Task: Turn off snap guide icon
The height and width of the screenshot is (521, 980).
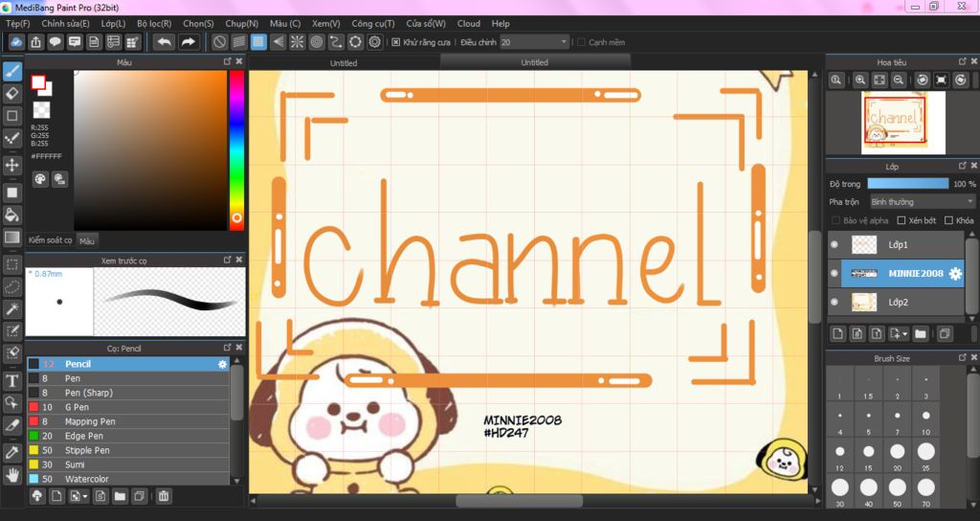Action: [x=219, y=42]
